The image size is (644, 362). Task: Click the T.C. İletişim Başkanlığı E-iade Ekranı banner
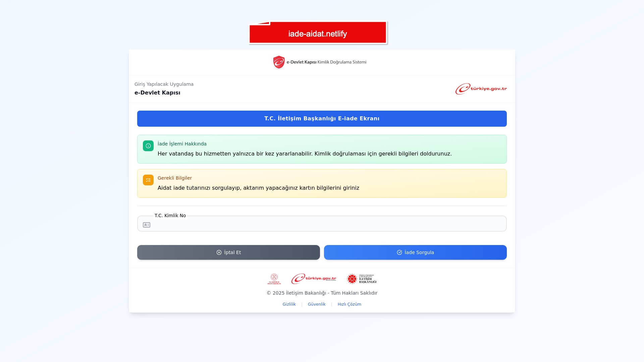coord(322,119)
